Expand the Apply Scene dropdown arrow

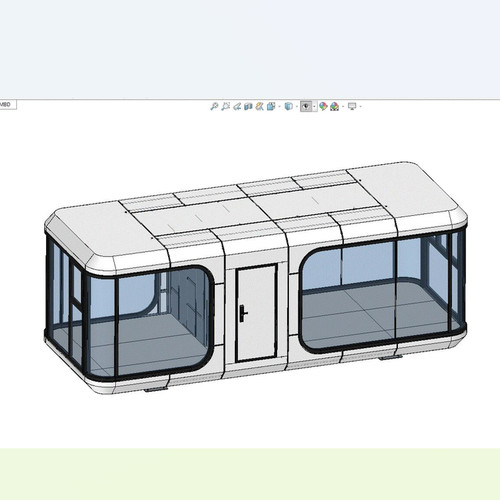click(x=343, y=107)
